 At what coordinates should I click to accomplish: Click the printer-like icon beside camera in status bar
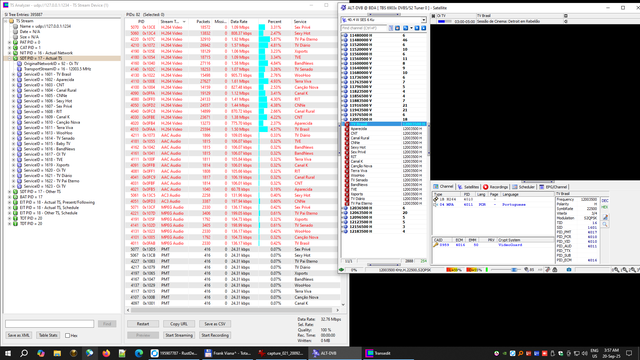coord(555,270)
